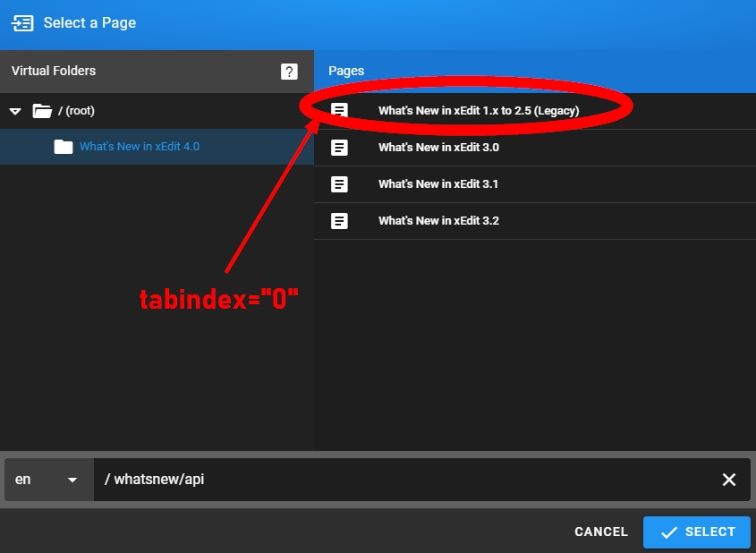Click folder icon beside What's New in xEdit 4.0
756x553 pixels.
[64, 147]
